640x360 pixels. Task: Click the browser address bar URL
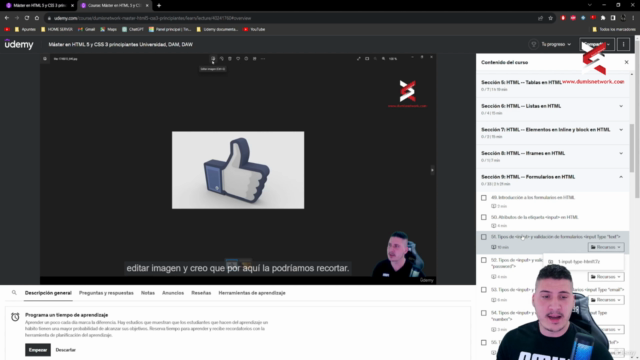[152, 18]
